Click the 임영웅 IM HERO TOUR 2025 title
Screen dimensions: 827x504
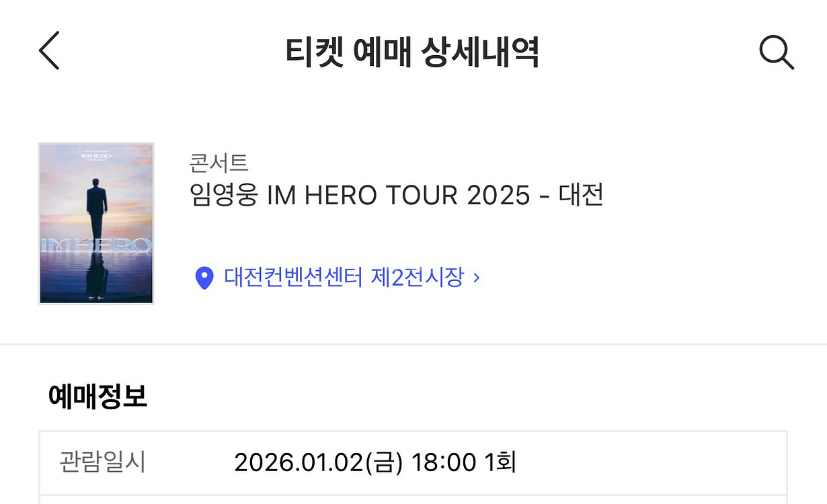point(395,196)
